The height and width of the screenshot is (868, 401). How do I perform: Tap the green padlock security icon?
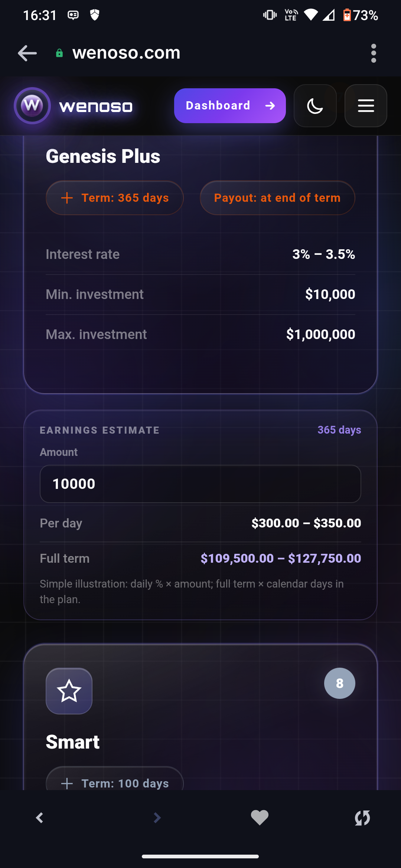(x=59, y=53)
